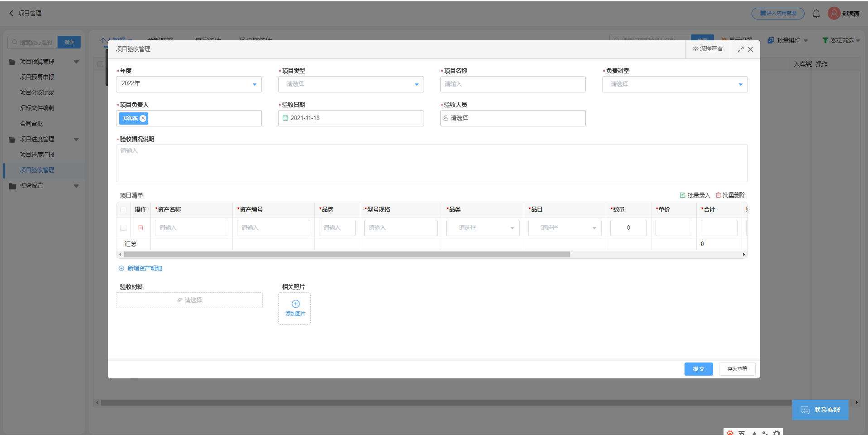Image resolution: width=868 pixels, height=435 pixels.
Task: Submit the form with 提交 button
Action: click(698, 369)
